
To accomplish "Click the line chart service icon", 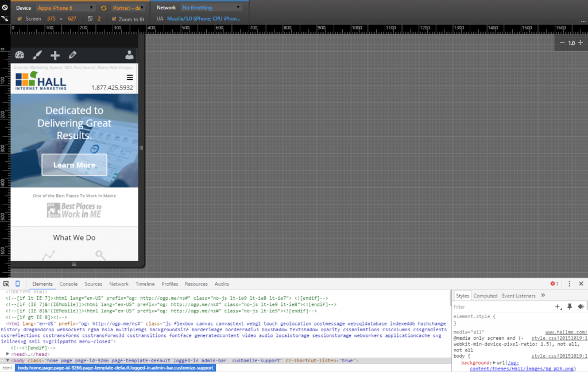I will point(48,255).
